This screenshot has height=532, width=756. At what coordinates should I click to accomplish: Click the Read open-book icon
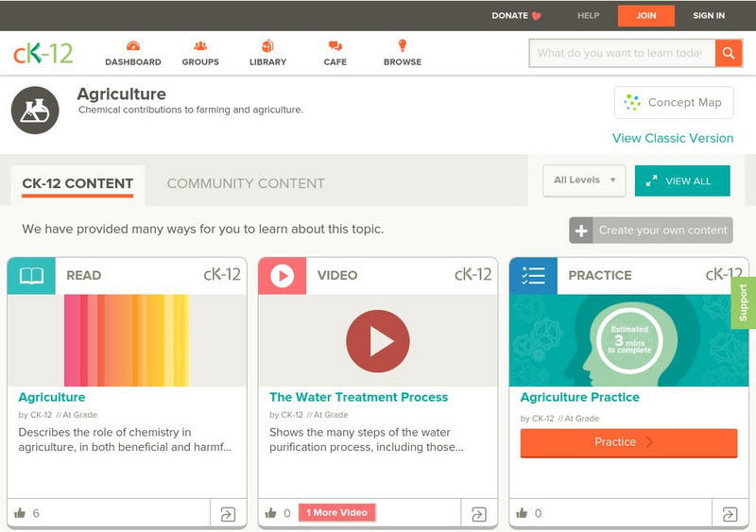[31, 276]
